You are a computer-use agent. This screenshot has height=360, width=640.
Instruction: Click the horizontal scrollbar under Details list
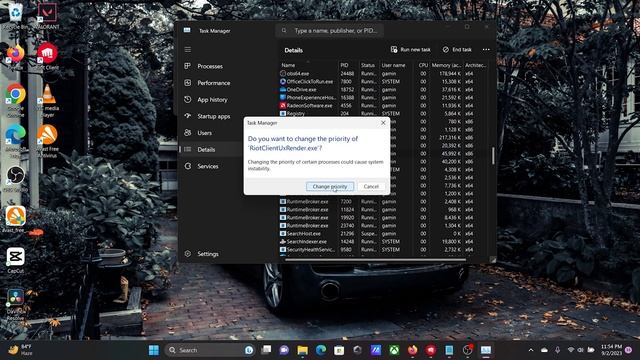tap(376, 260)
